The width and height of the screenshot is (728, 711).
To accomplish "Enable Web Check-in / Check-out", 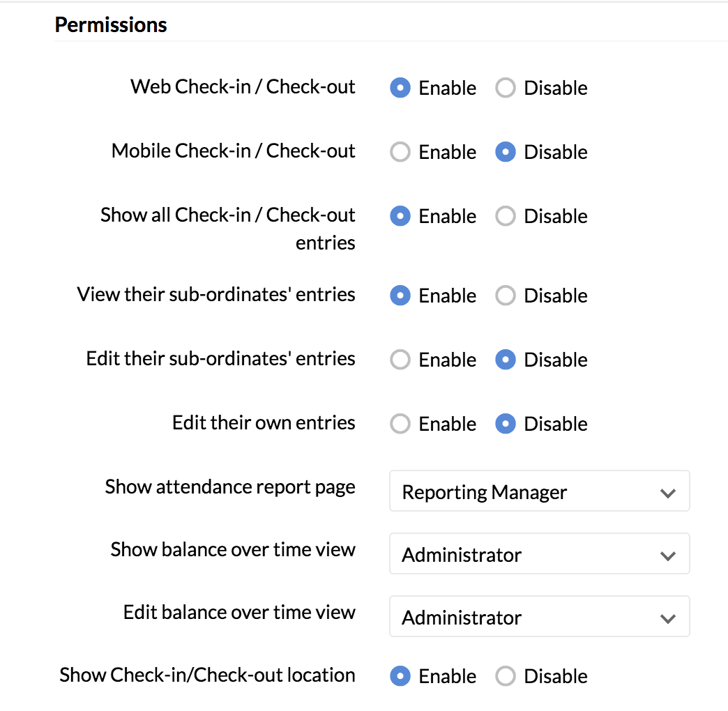I will [x=400, y=88].
